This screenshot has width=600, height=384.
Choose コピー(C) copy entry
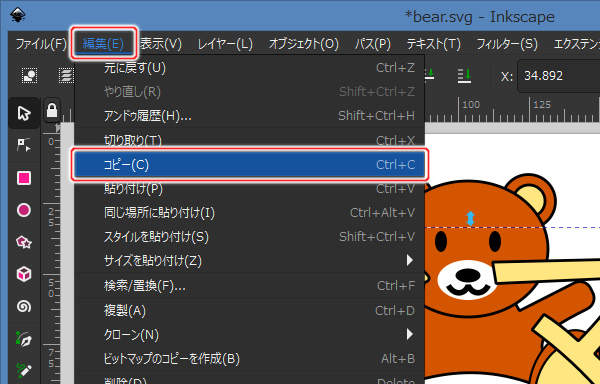coord(249,164)
